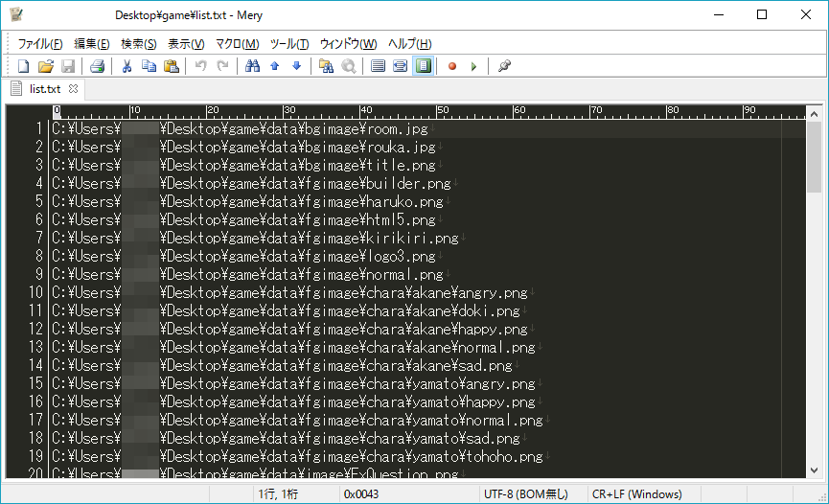The height and width of the screenshot is (504, 829).
Task: Click the magnifier search icon
Action: tap(349, 66)
